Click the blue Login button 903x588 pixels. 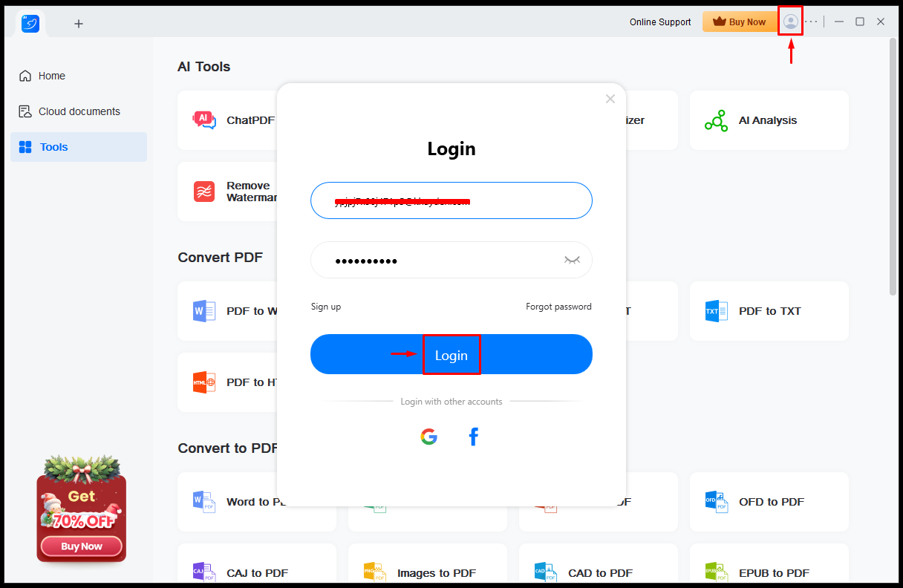click(x=451, y=354)
